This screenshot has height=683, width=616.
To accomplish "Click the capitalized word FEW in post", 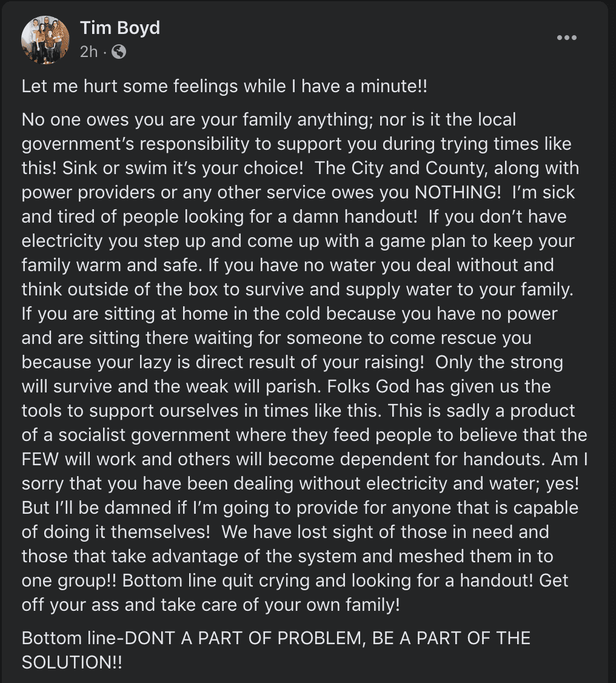I will pyautogui.click(x=39, y=459).
